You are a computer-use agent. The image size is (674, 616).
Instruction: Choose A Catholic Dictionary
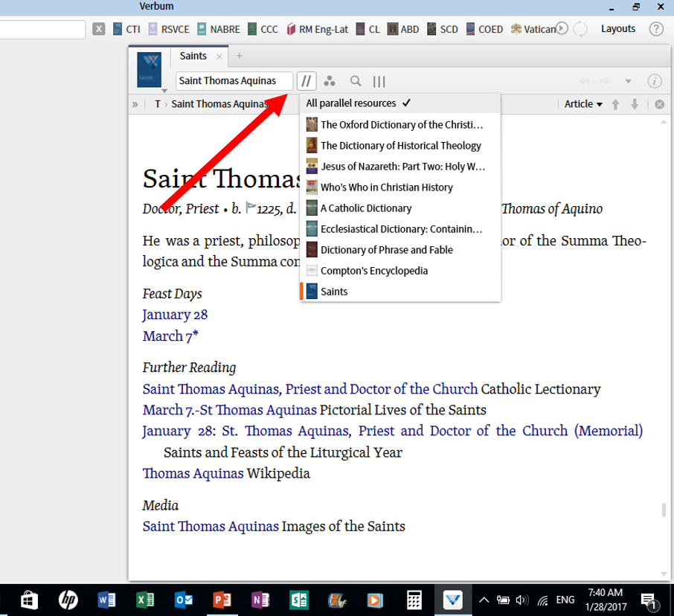(400, 208)
